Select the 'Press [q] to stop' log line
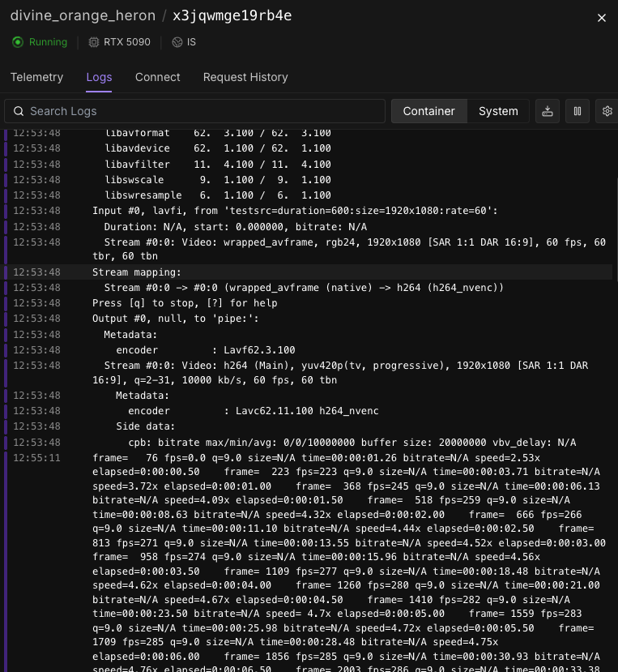 (x=309, y=303)
